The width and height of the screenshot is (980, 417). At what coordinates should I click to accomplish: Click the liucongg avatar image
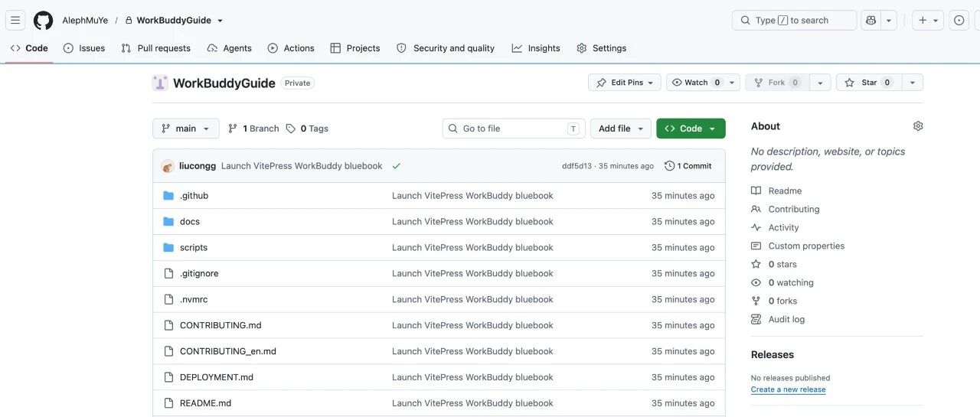click(168, 166)
